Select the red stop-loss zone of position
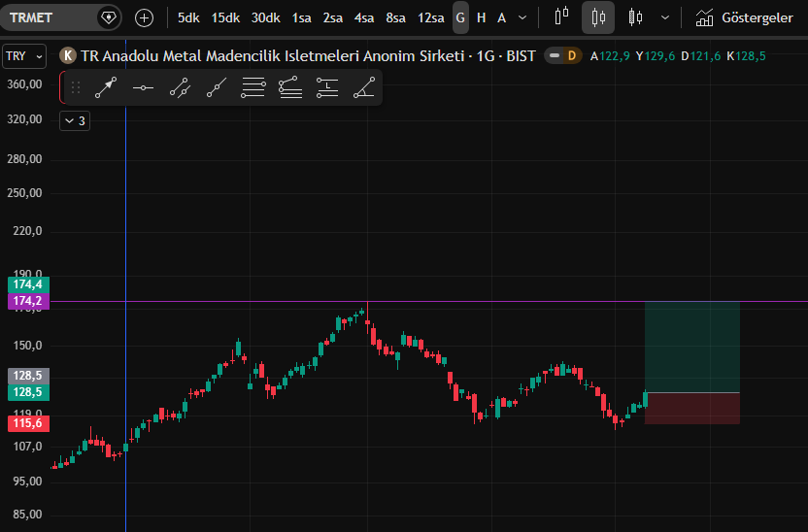This screenshot has width=808, height=532. (692, 409)
